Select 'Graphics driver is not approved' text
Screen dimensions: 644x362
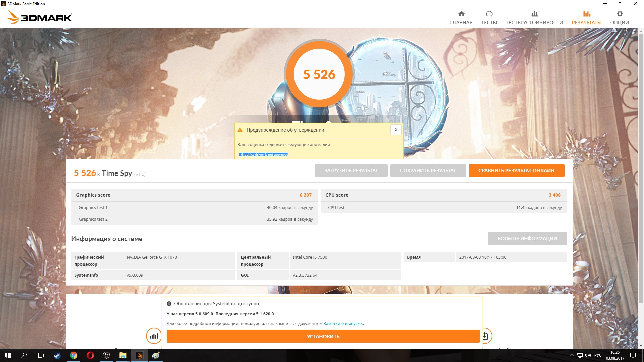point(264,155)
